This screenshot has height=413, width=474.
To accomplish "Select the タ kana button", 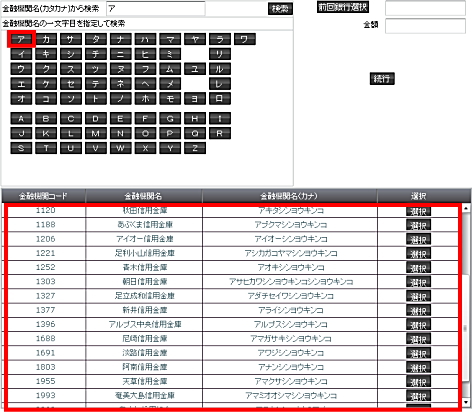I will [x=96, y=39].
